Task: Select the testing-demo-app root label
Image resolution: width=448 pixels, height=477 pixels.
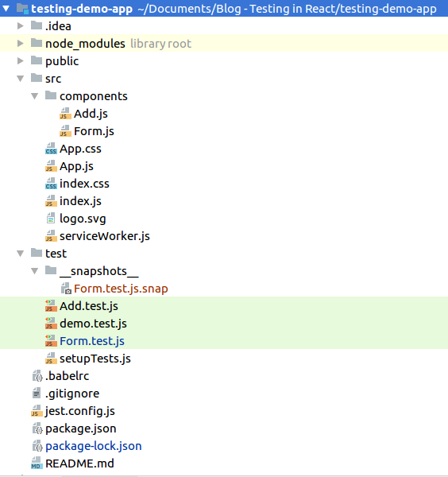Action: 82,9
